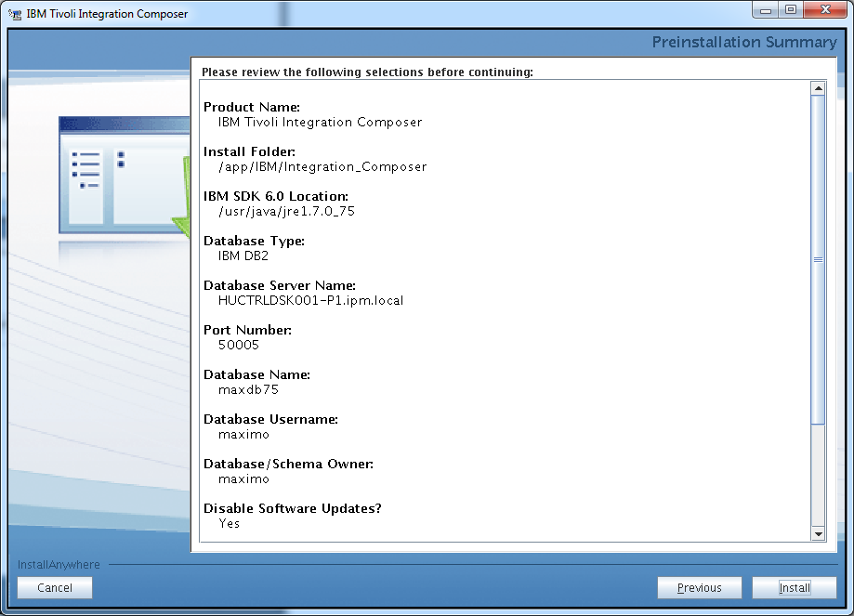This screenshot has height=616, width=854.
Task: Maximize the installer window
Action: pyautogui.click(x=790, y=10)
